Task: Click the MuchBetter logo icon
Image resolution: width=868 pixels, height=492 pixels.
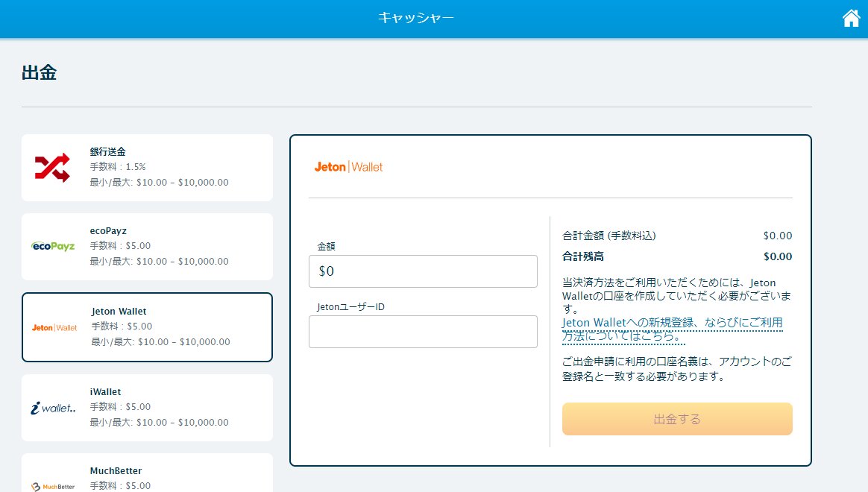Action: [53, 487]
